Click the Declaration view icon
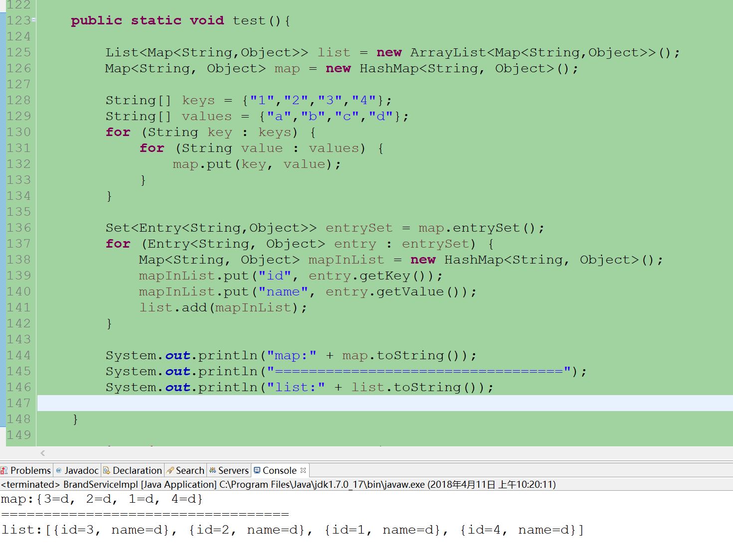733x560 pixels. point(106,470)
